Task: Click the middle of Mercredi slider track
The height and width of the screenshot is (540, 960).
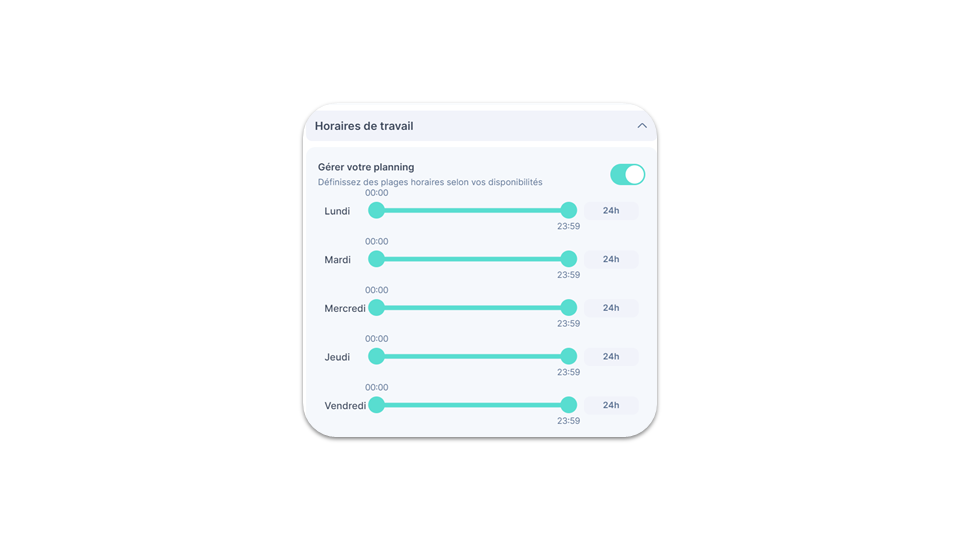Action: pyautogui.click(x=473, y=307)
